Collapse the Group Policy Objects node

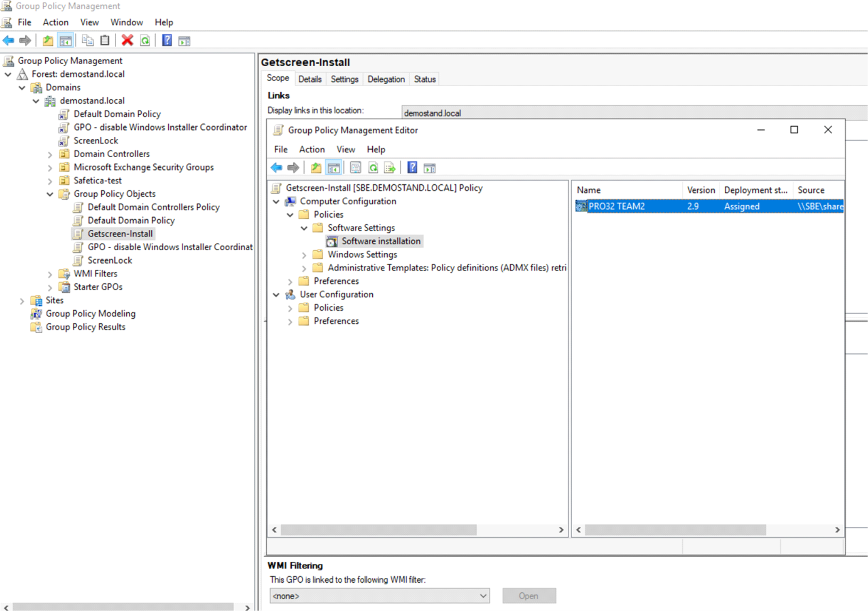click(50, 194)
